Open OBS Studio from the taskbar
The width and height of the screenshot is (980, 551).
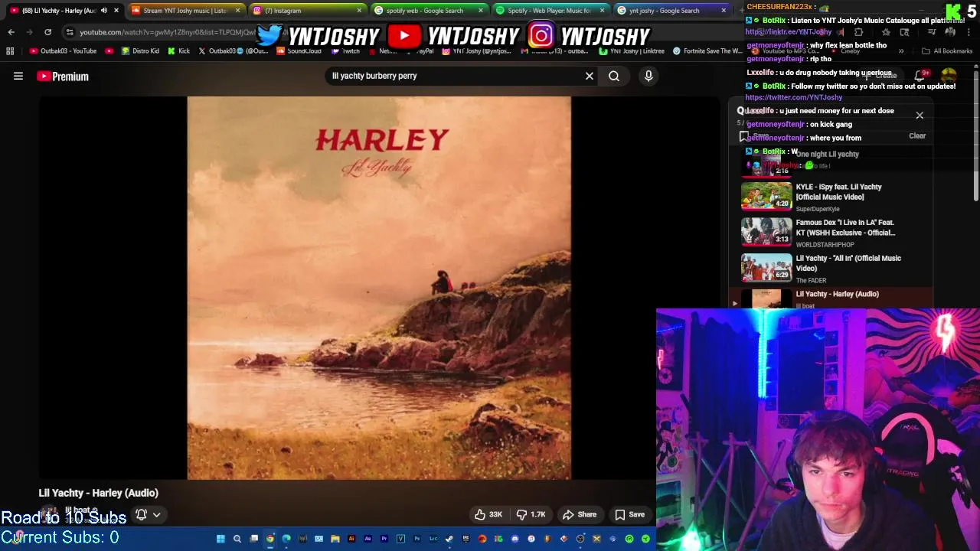click(580, 539)
